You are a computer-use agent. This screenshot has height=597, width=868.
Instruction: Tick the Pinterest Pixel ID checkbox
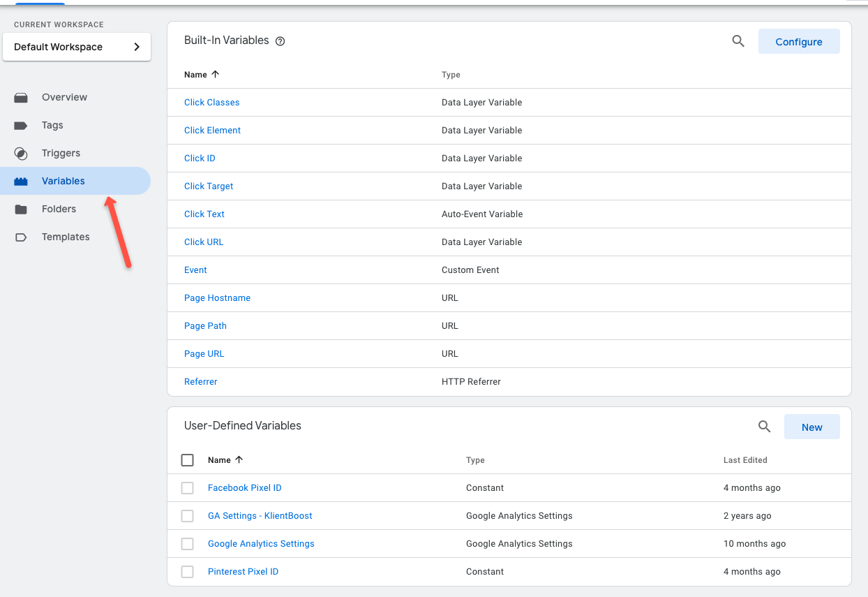[187, 572]
